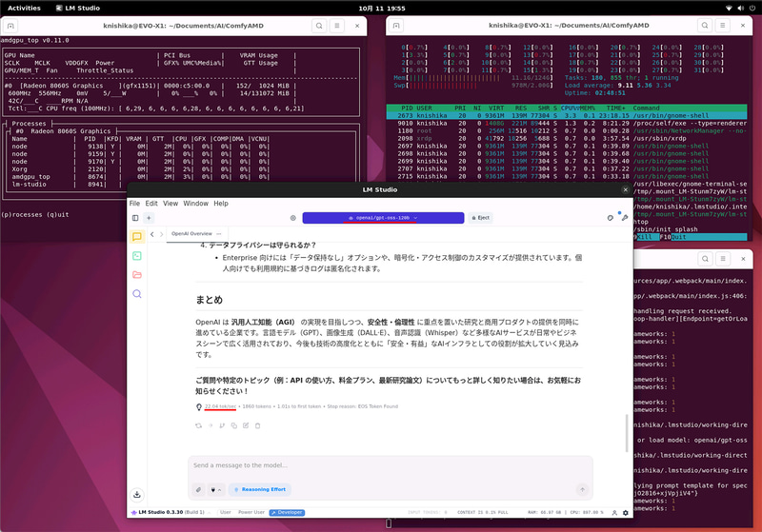Edit the assistant message

tap(246, 425)
